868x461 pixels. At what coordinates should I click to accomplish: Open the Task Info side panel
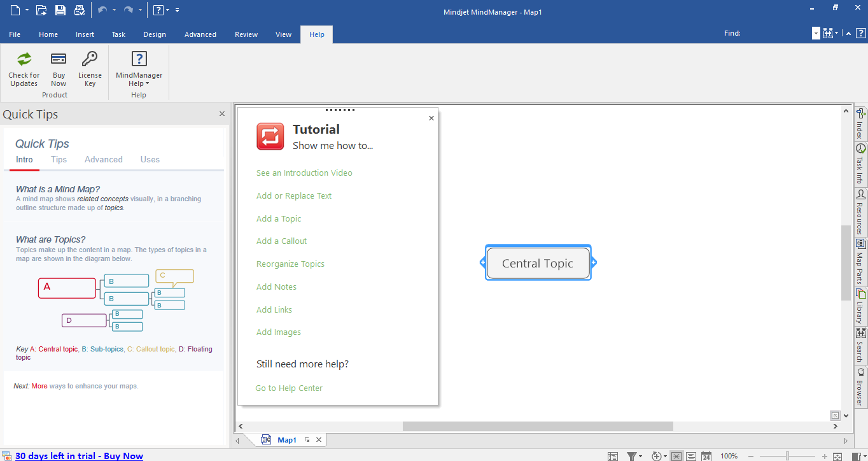pyautogui.click(x=860, y=164)
